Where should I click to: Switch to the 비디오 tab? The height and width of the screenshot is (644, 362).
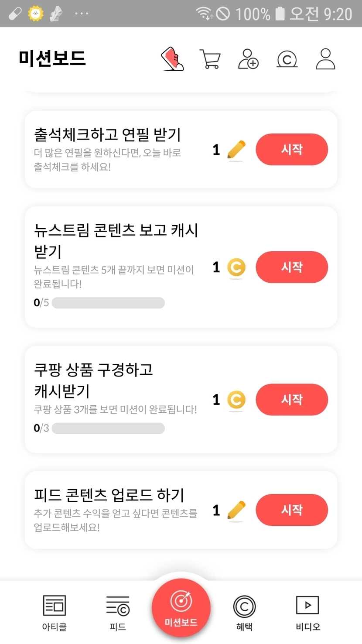click(x=307, y=613)
